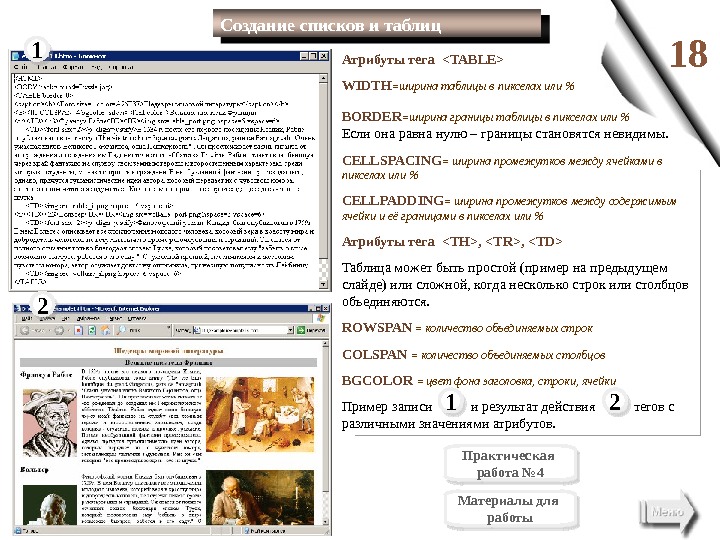720x540 pixels.
Task: Open Справка menu in Internet Explorer window
Action: (136, 318)
